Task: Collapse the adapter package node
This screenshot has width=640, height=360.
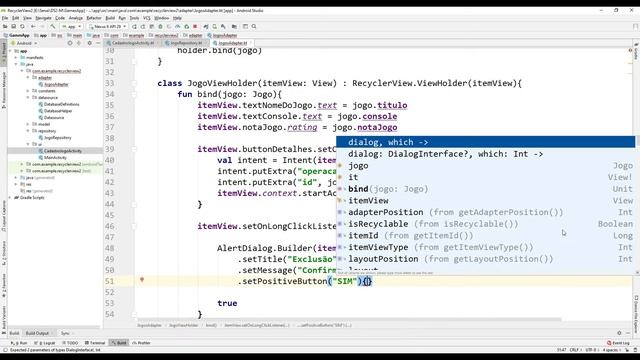Action: click(x=28, y=78)
